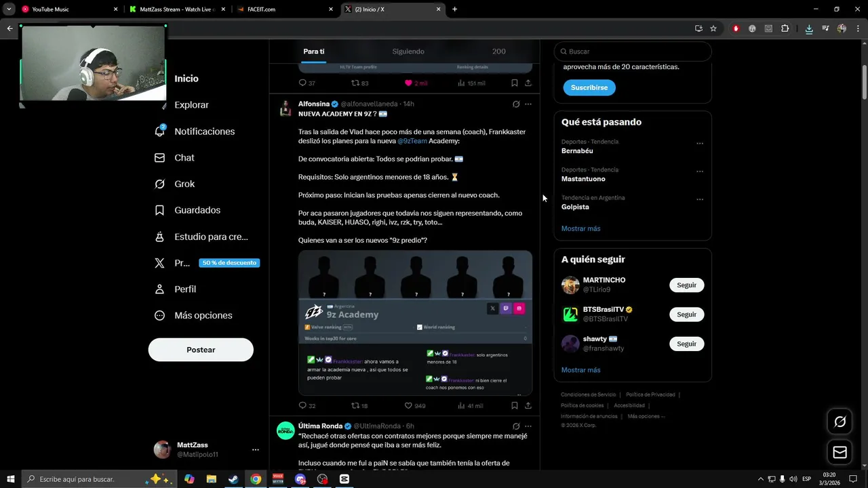
Task: Like the Alfonsina post (949)
Action: pos(414,405)
